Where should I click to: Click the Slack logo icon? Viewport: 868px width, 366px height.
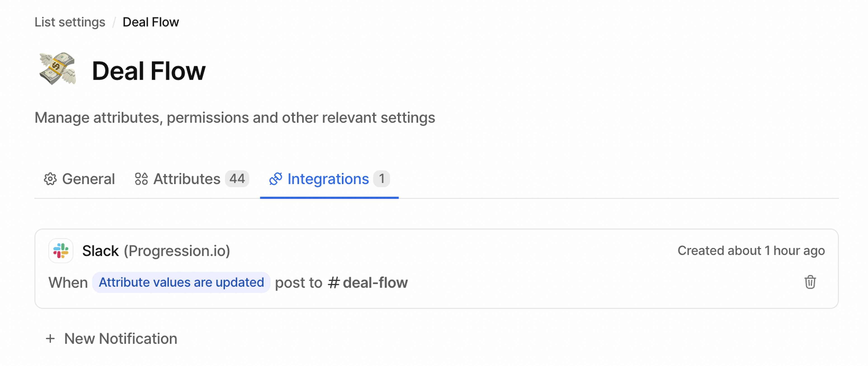coord(61,251)
